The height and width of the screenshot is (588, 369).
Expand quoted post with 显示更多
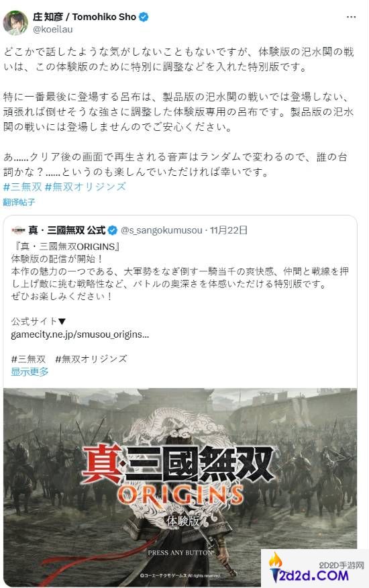pyautogui.click(x=30, y=372)
